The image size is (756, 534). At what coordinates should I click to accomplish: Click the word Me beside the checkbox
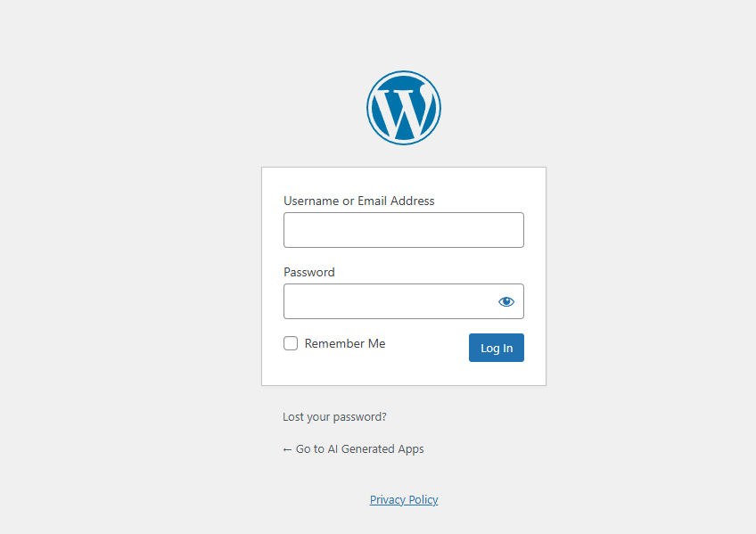pos(376,343)
